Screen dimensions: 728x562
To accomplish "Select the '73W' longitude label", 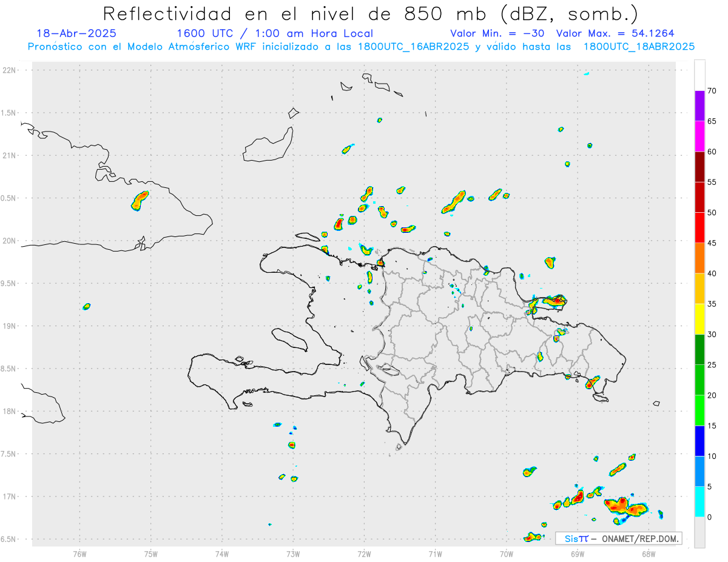I will (x=293, y=553).
